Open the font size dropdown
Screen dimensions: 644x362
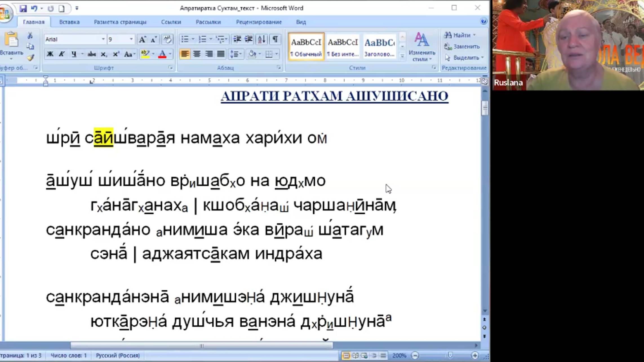pyautogui.click(x=131, y=39)
